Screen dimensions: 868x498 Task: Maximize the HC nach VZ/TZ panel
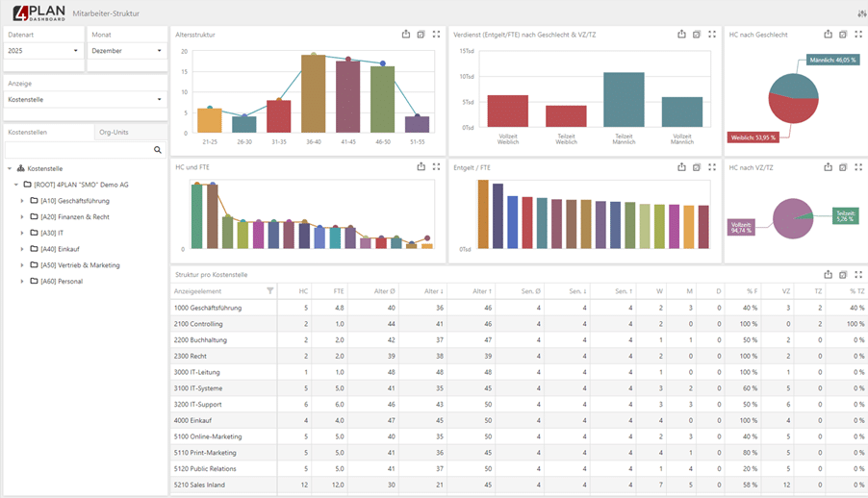(858, 167)
